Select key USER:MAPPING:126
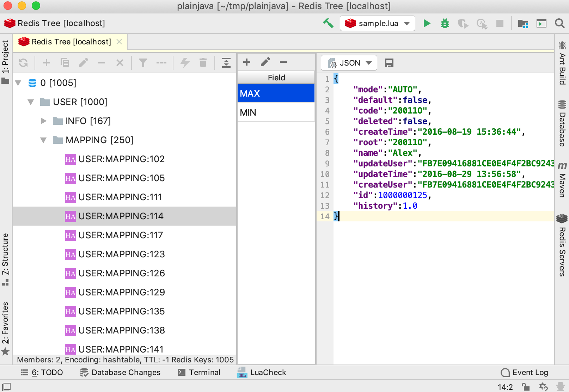Viewport: 569px width, 392px height. (122, 273)
